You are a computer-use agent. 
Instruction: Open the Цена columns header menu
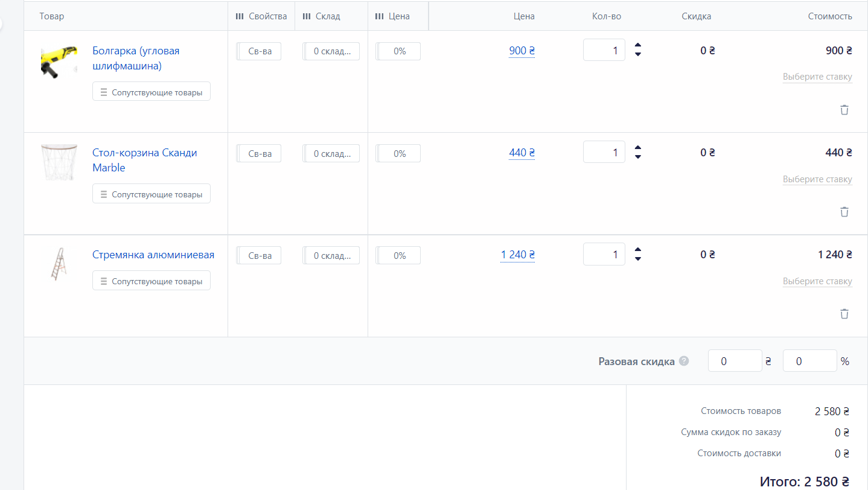(392, 16)
